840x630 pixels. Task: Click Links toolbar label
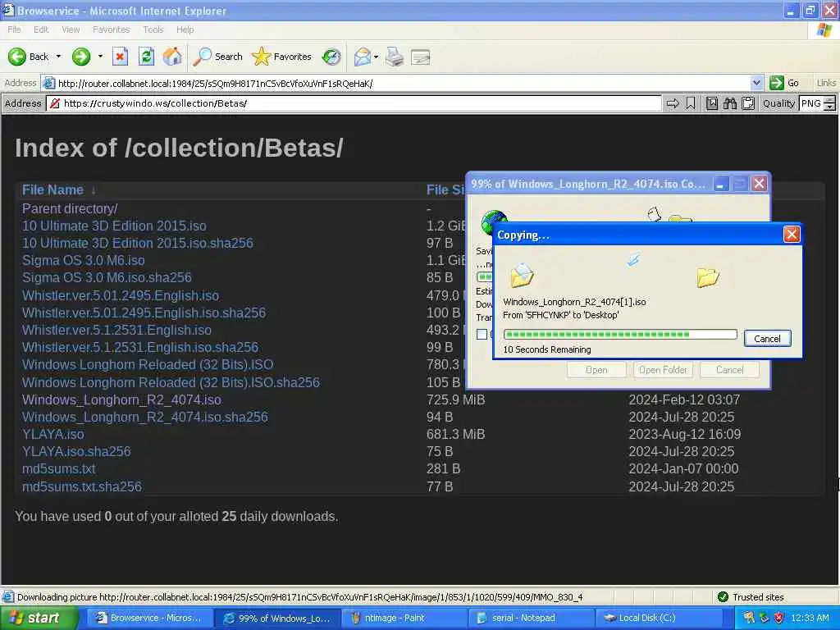826,83
